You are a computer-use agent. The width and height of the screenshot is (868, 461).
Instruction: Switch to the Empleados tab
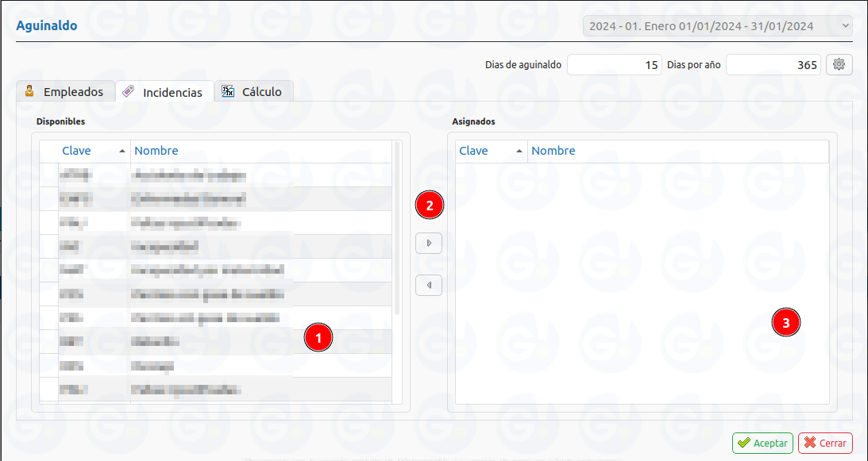pyautogui.click(x=64, y=92)
